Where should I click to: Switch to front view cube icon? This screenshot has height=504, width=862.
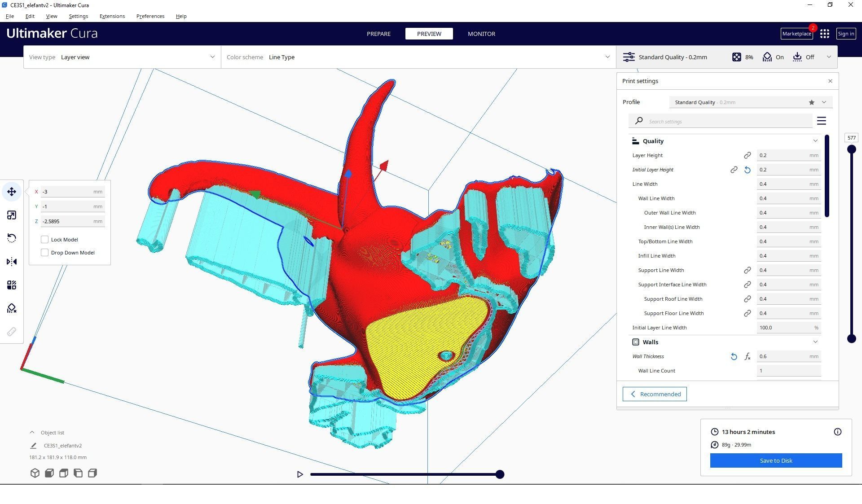(x=49, y=473)
